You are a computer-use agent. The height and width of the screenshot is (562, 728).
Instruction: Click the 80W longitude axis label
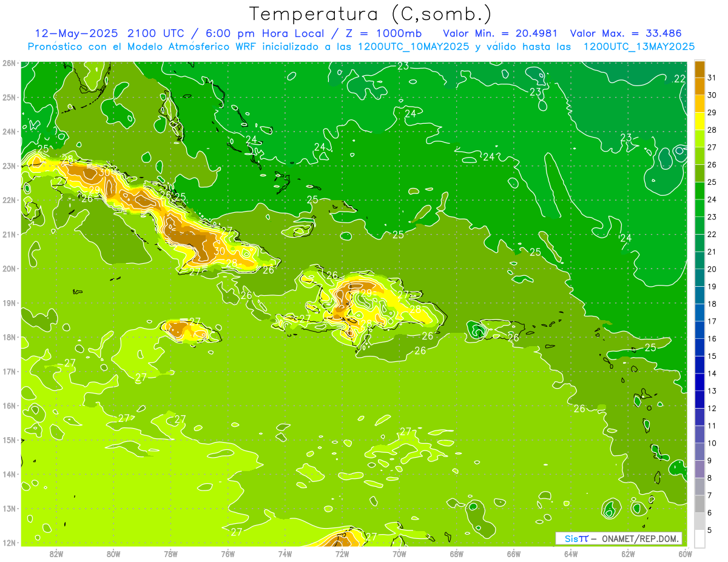113,554
